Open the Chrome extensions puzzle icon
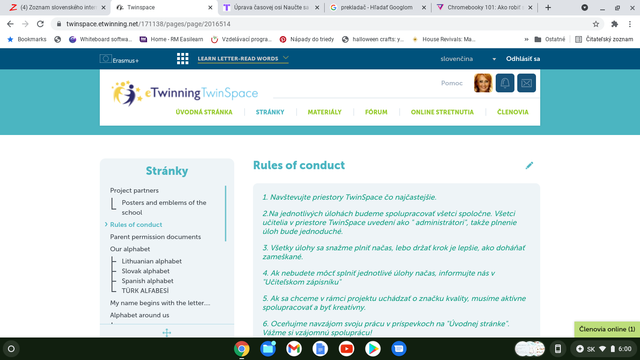The width and height of the screenshot is (640, 360). pos(614,24)
